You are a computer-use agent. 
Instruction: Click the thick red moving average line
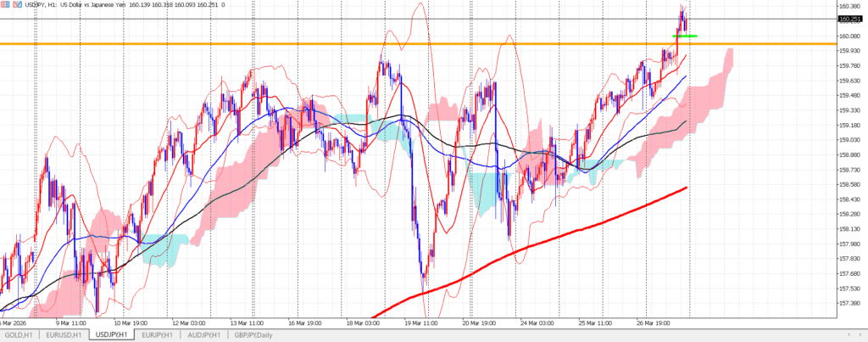tap(593, 223)
